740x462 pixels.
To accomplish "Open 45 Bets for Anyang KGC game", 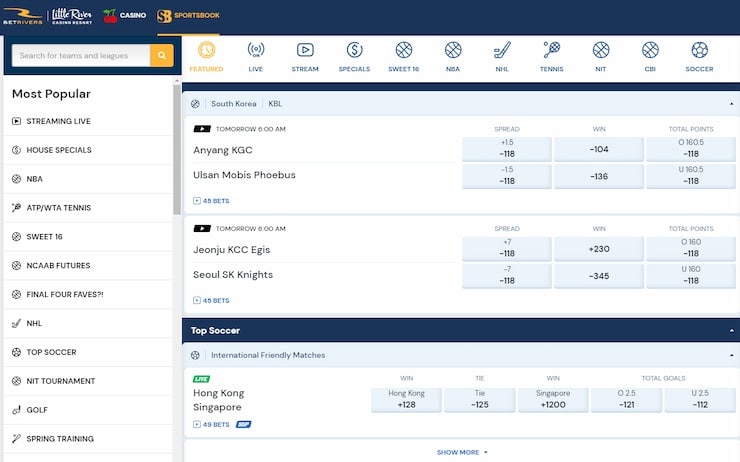I will (212, 201).
